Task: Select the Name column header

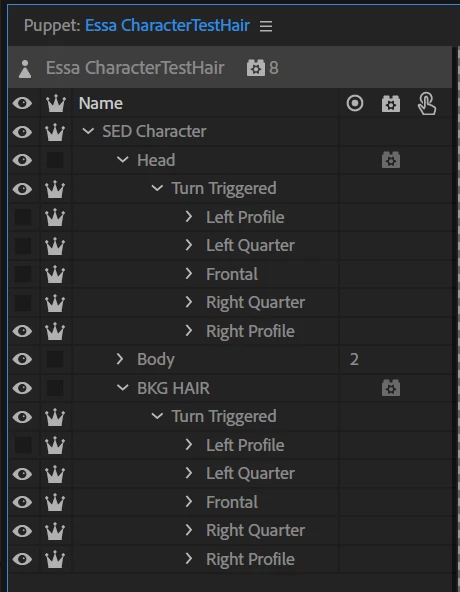Action: coord(101,103)
